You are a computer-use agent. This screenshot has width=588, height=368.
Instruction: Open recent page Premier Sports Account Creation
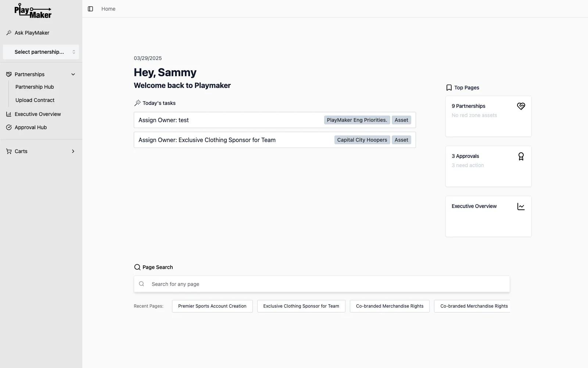pos(212,306)
